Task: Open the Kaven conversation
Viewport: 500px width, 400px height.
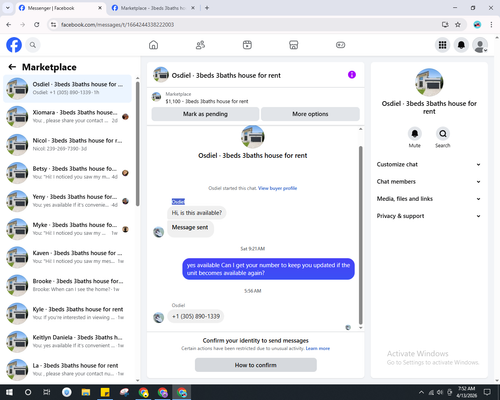Action: [x=67, y=257]
